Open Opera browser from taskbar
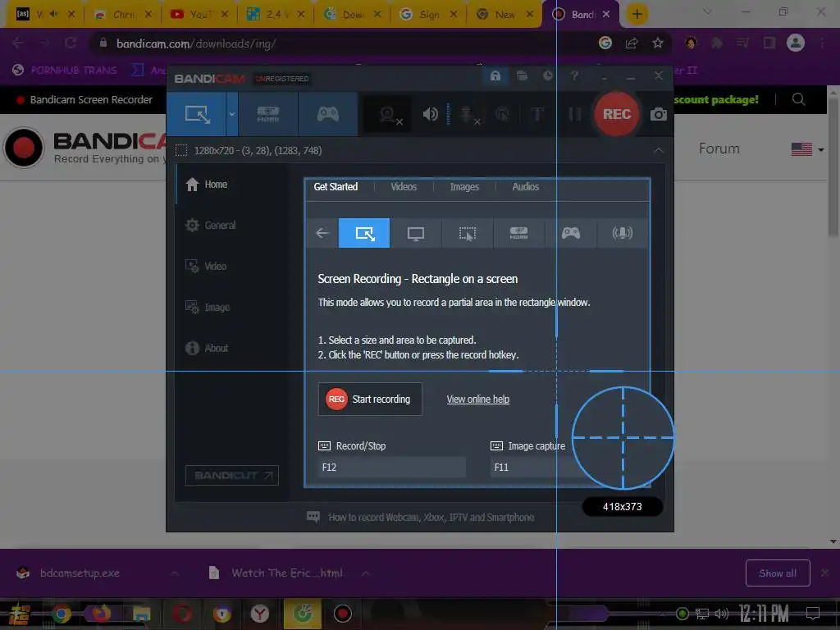The height and width of the screenshot is (630, 840). tap(181, 614)
